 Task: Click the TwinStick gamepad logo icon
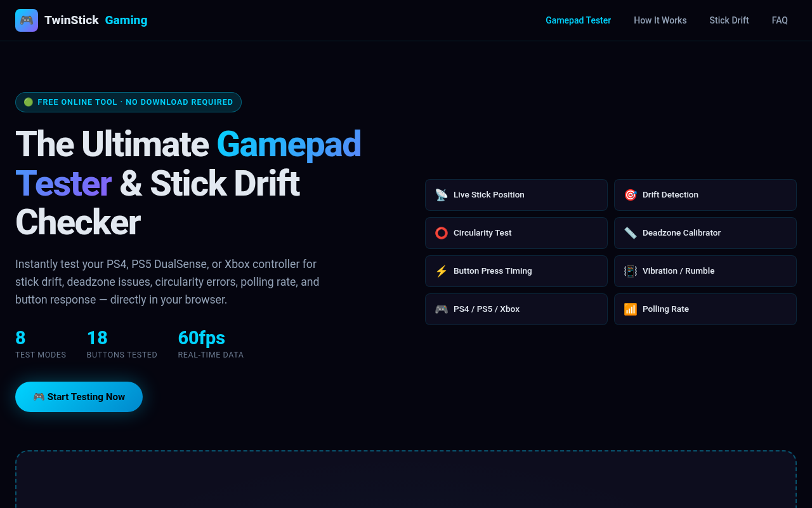(27, 20)
